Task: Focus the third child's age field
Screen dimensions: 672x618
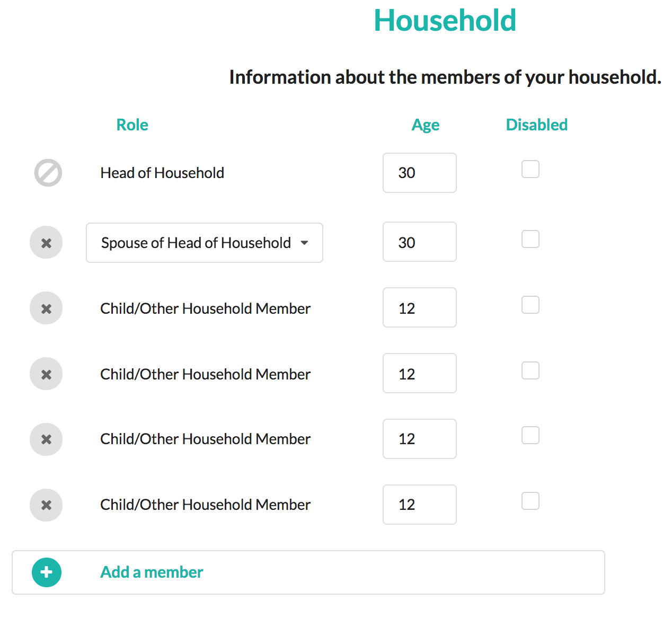Action: point(419,439)
